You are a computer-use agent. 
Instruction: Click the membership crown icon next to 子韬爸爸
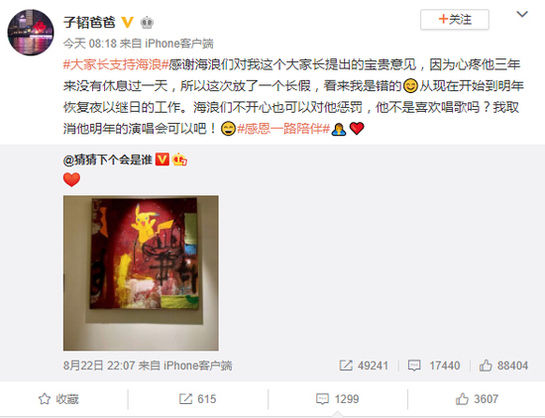point(147,23)
